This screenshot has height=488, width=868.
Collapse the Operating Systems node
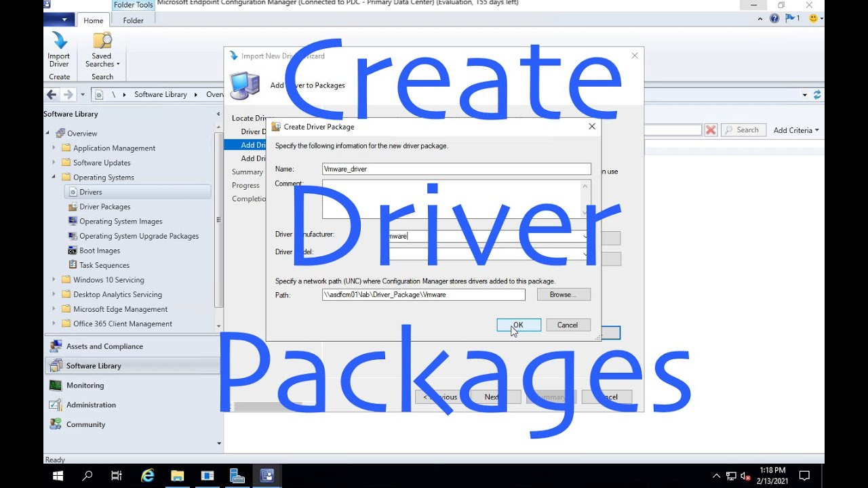pos(54,177)
